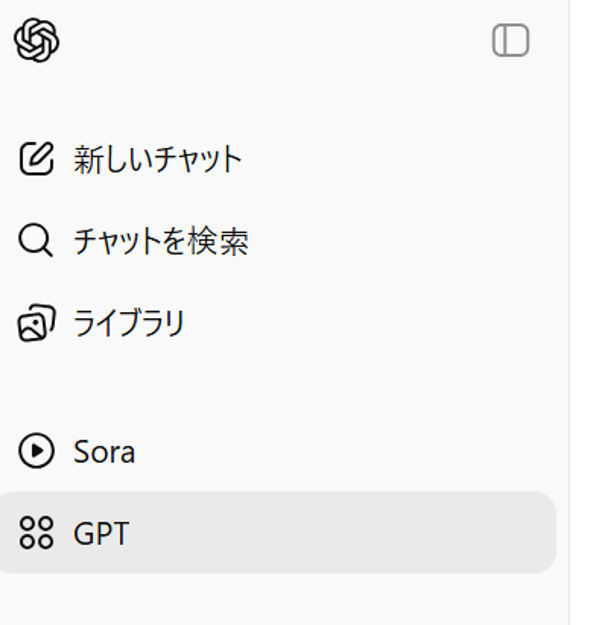Click the four-circles grid icon beside GPT
The width and height of the screenshot is (592, 625).
36,533
